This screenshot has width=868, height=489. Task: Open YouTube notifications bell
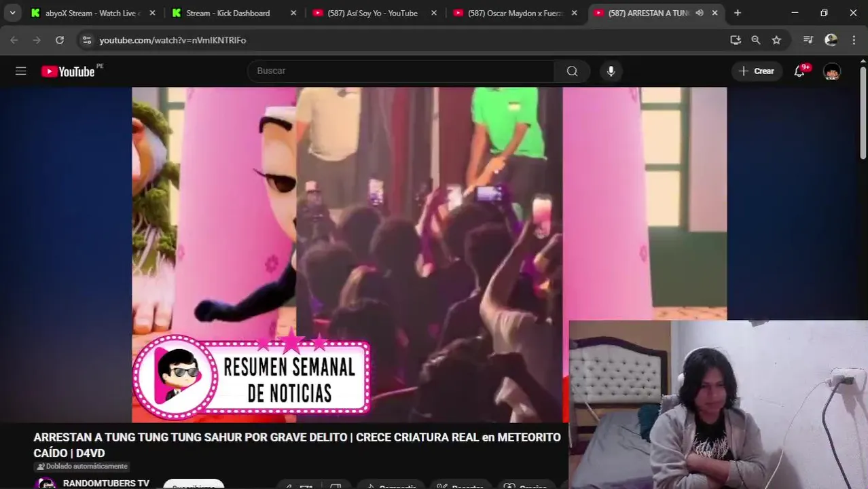(x=799, y=71)
